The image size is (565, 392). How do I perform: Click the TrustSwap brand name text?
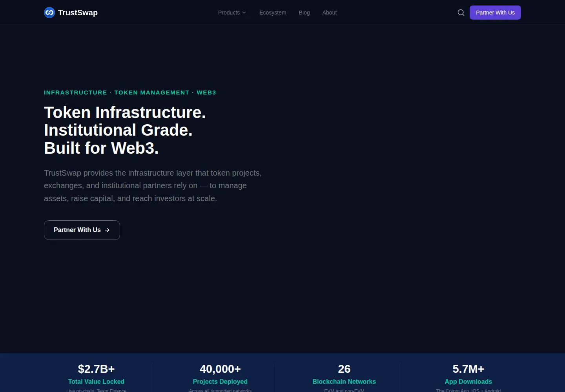click(x=78, y=13)
